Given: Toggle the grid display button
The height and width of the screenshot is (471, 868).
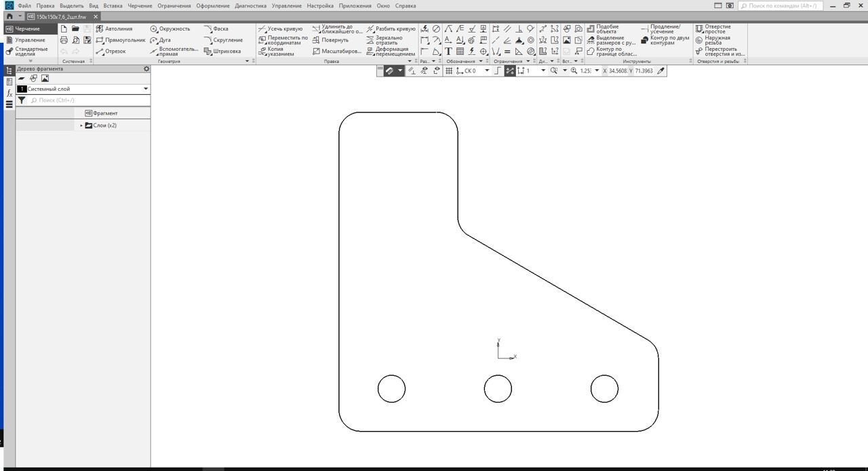Looking at the screenshot, I should coord(449,70).
